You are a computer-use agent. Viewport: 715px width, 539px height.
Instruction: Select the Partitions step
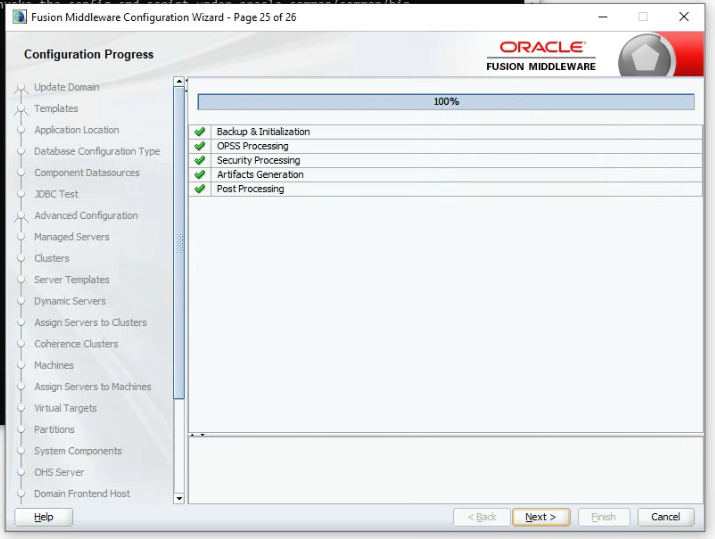pyautogui.click(x=54, y=430)
